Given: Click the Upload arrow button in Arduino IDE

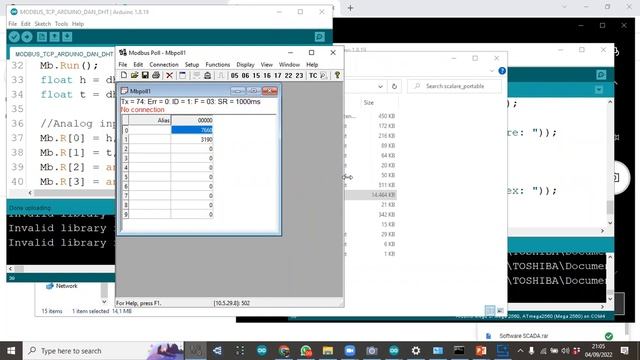Looking at the screenshot, I should click(27, 37).
